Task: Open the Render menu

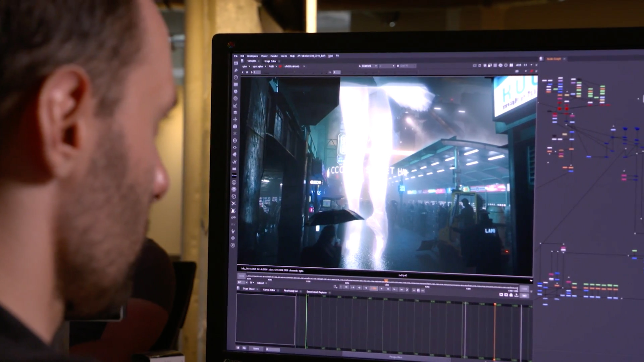Action: pyautogui.click(x=274, y=56)
